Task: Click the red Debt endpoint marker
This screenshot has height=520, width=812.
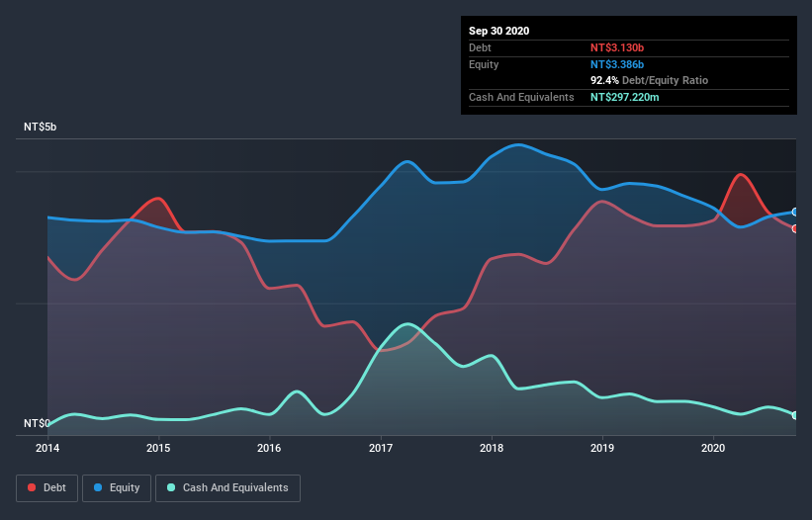Action: [795, 228]
